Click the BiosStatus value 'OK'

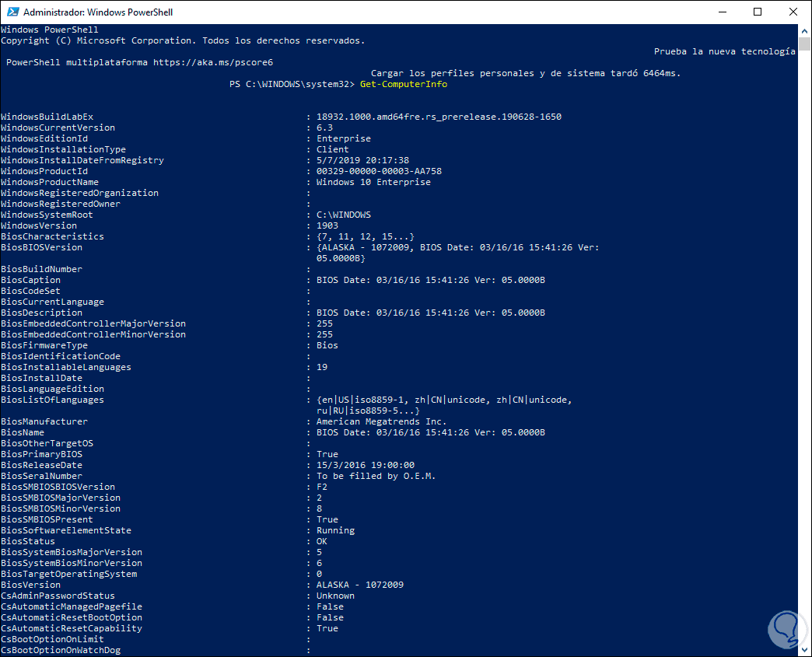pyautogui.click(x=322, y=541)
